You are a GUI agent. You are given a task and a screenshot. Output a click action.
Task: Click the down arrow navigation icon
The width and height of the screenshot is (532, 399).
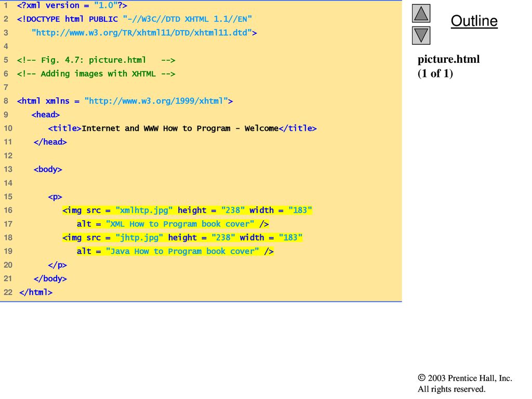(421, 36)
